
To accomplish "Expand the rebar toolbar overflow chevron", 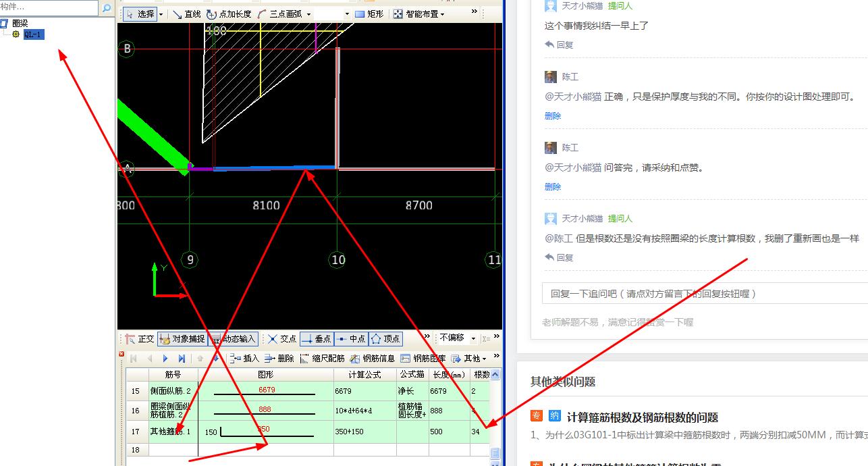I will [x=497, y=356].
